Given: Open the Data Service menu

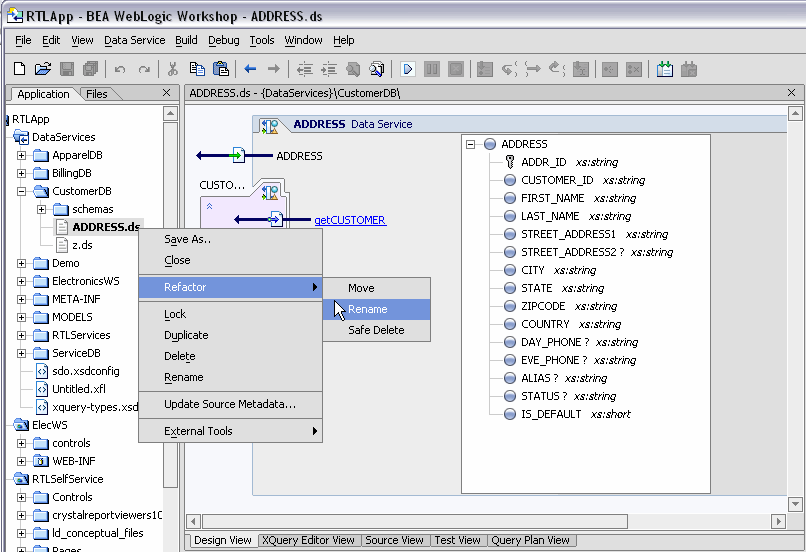Looking at the screenshot, I should coord(135,40).
